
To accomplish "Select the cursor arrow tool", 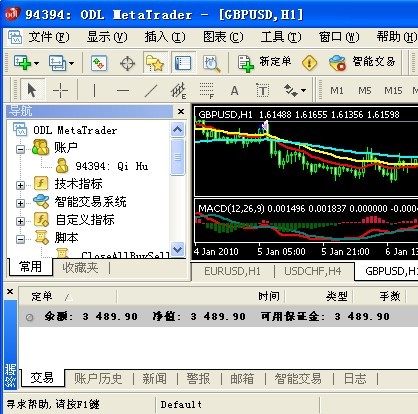I will [x=32, y=90].
